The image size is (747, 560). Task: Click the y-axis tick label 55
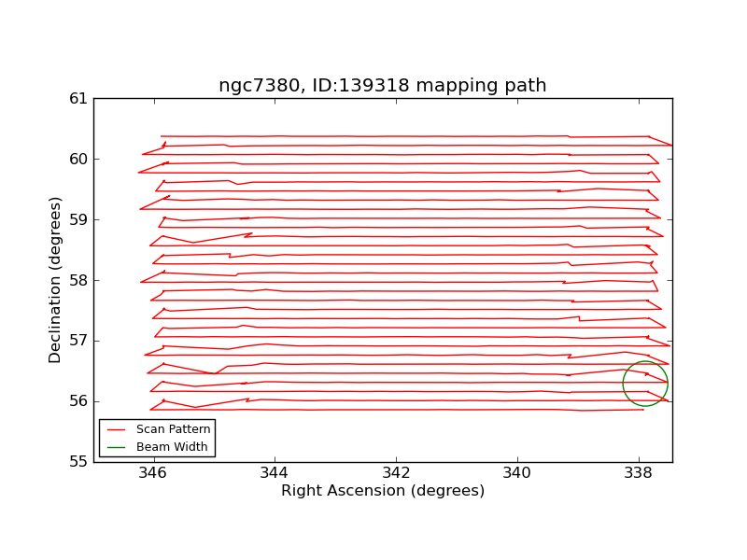click(x=78, y=462)
